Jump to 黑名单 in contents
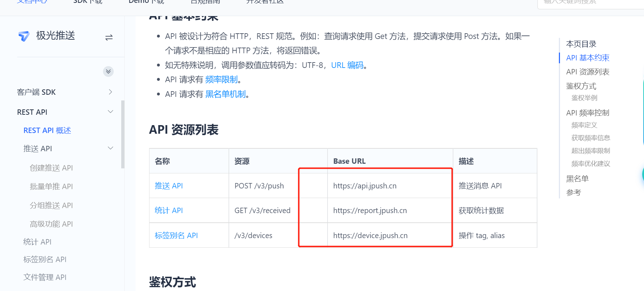Viewport: 644px width, 291px height. pyautogui.click(x=577, y=178)
